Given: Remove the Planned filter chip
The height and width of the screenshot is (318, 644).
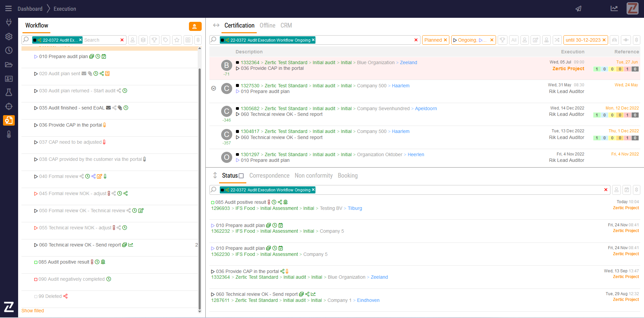Looking at the screenshot, I should [445, 40].
